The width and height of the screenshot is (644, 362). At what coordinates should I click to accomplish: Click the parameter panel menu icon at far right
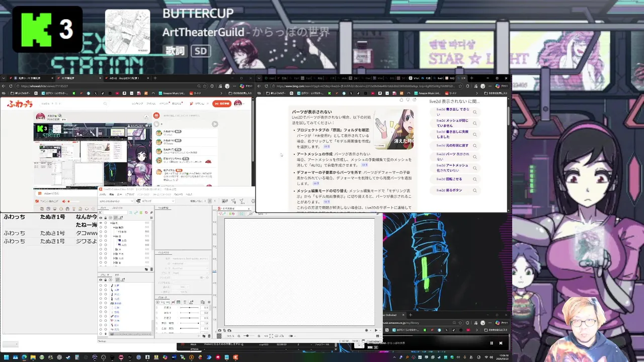pyautogui.click(x=209, y=302)
